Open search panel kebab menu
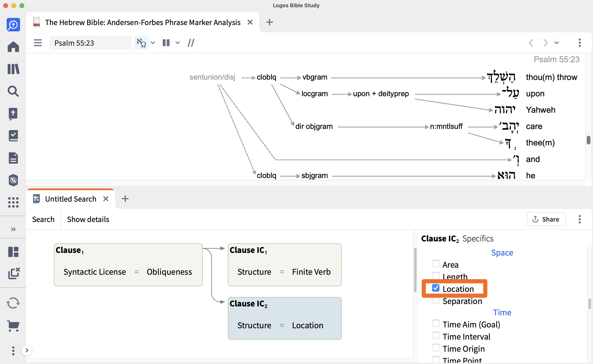The image size is (593, 364). (x=579, y=219)
